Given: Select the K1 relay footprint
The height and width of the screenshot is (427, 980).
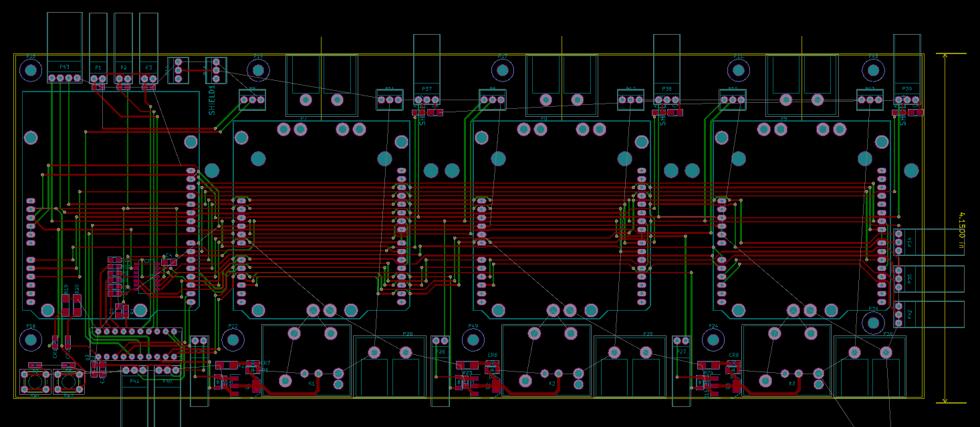Looking at the screenshot, I should (x=306, y=360).
